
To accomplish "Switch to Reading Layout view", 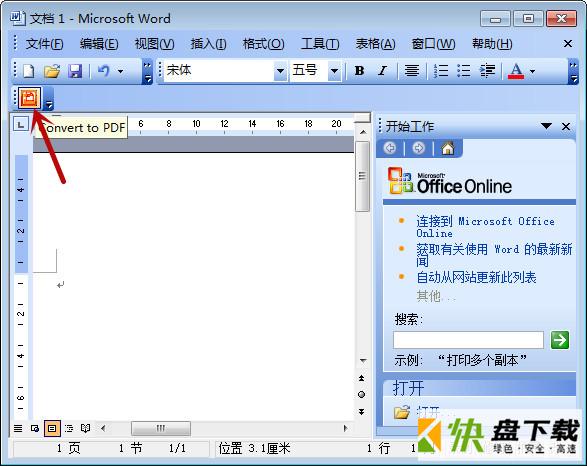I will click(x=86, y=428).
